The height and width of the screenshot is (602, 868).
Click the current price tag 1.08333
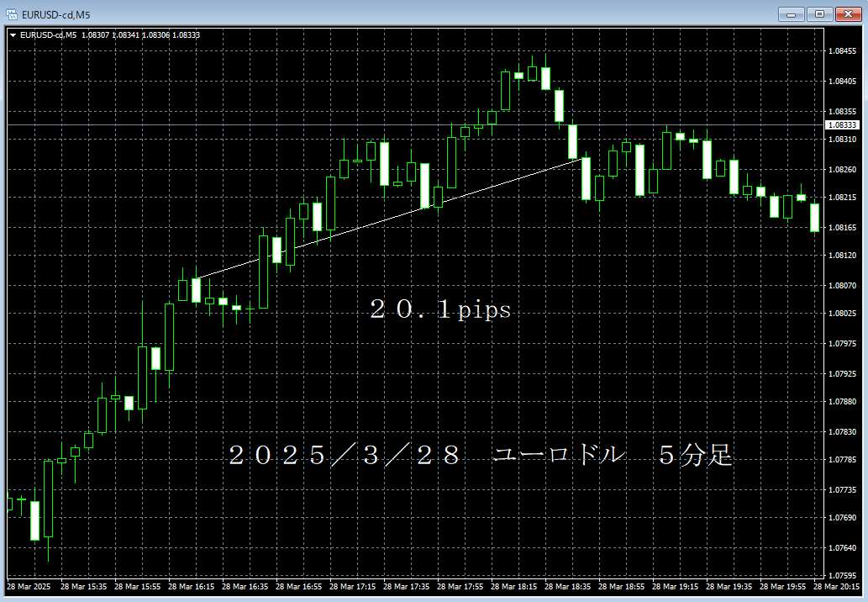tap(842, 124)
